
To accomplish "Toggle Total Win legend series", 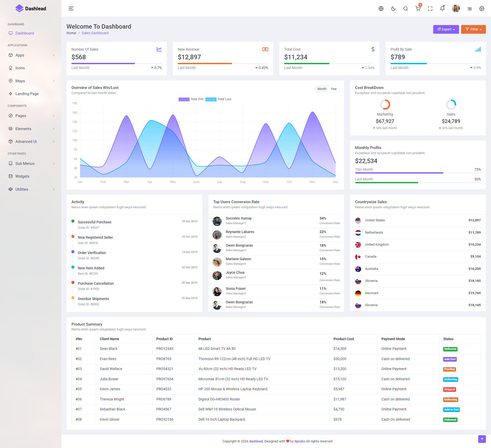I will pyautogui.click(x=184, y=99).
